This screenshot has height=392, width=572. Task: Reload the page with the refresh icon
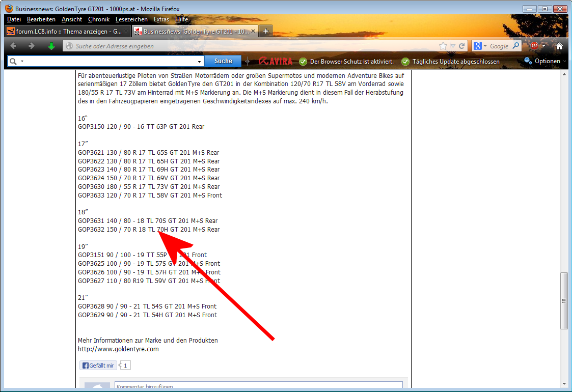coord(461,46)
